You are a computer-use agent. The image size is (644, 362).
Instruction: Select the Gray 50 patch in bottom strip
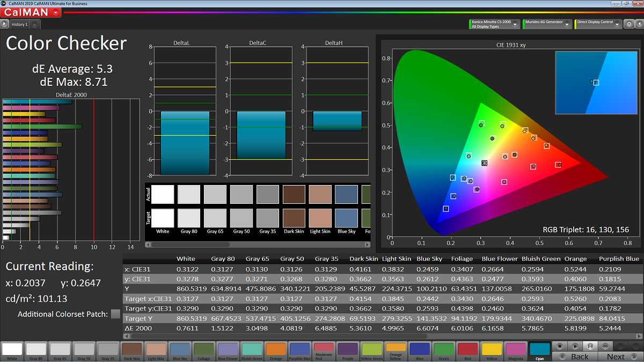pyautogui.click(x=84, y=351)
